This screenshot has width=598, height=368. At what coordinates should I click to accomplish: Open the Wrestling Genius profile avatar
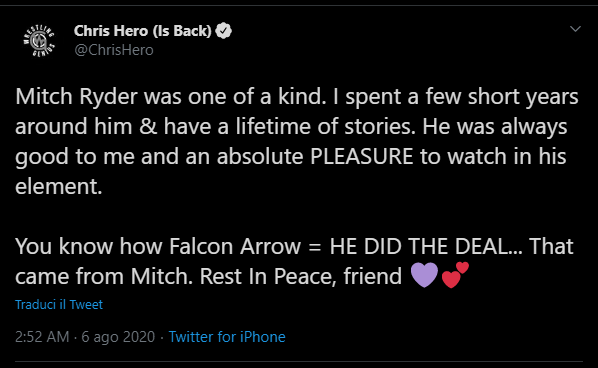point(39,40)
